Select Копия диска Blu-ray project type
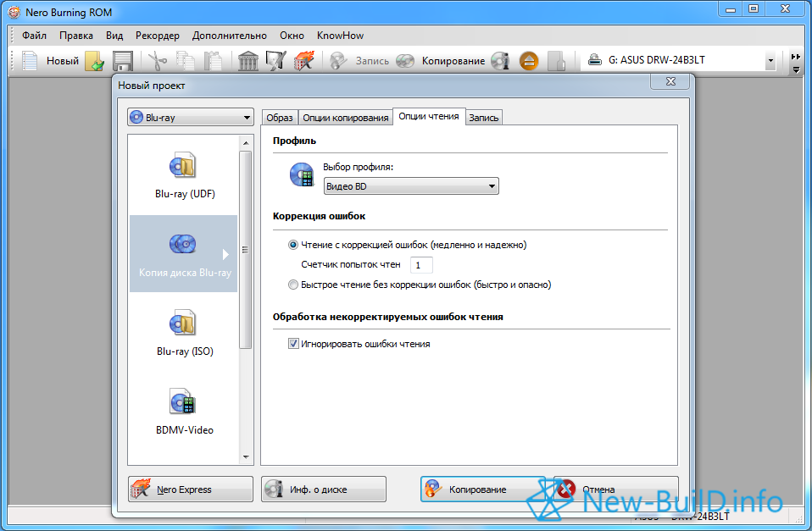812x531 pixels. point(184,254)
